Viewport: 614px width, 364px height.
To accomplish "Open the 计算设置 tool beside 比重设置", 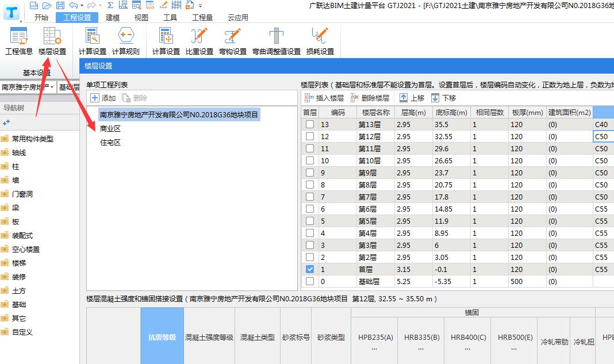I will [166, 41].
